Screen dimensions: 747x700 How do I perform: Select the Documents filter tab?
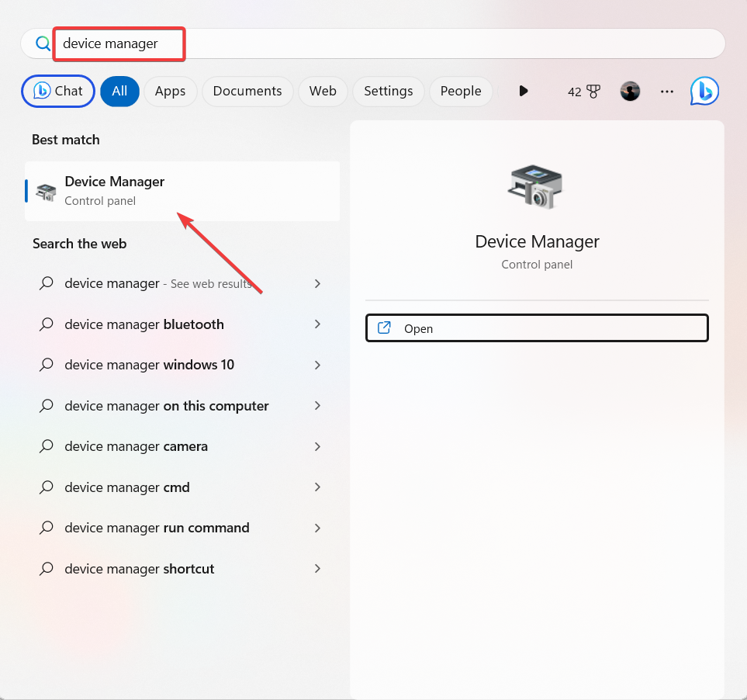point(247,91)
